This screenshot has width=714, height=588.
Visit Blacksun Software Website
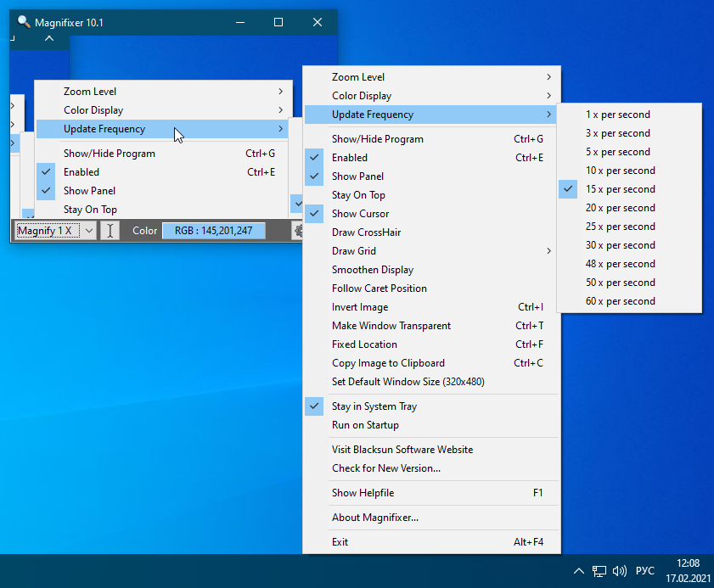coord(431,449)
